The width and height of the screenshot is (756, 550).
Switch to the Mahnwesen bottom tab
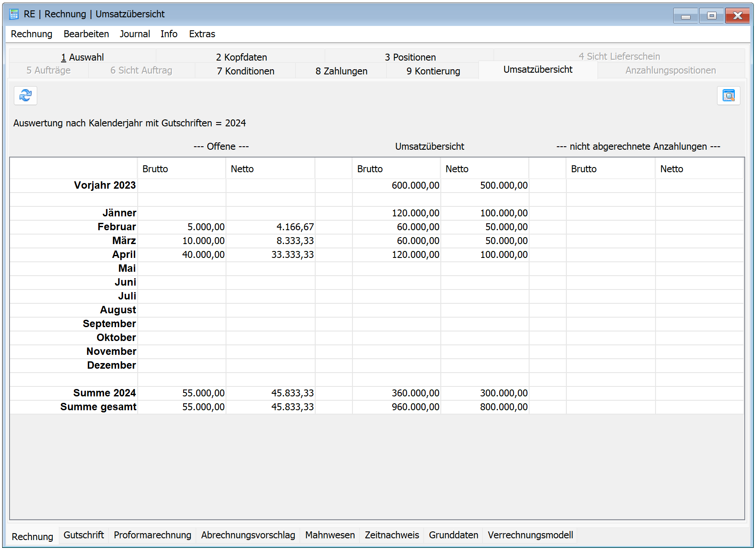(x=330, y=535)
